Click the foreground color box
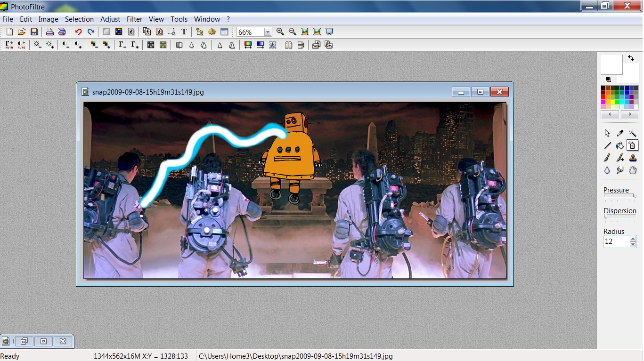The image size is (644, 361). tap(611, 64)
